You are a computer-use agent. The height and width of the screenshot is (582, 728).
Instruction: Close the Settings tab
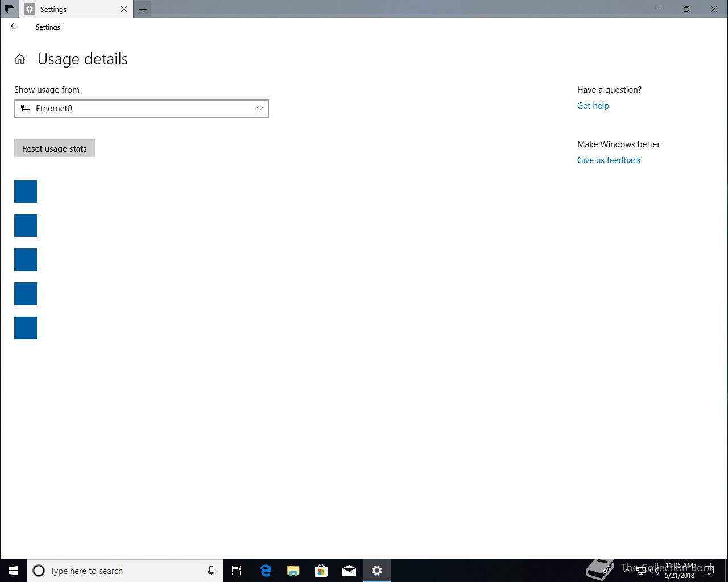tap(124, 9)
